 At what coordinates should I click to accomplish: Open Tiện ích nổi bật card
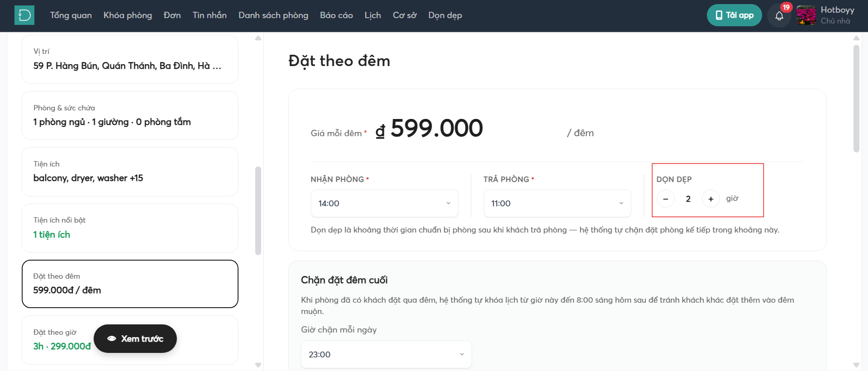coord(130,228)
